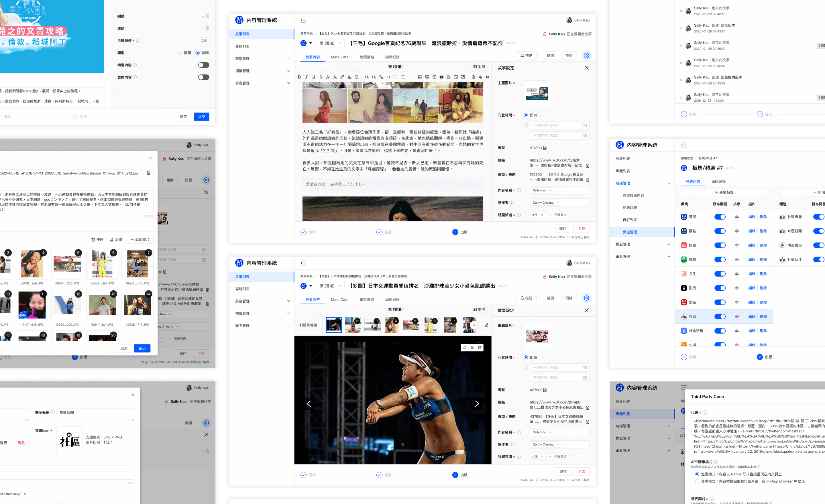Enable the 精選內容 toggle switch
The image size is (825, 504).
(x=203, y=65)
